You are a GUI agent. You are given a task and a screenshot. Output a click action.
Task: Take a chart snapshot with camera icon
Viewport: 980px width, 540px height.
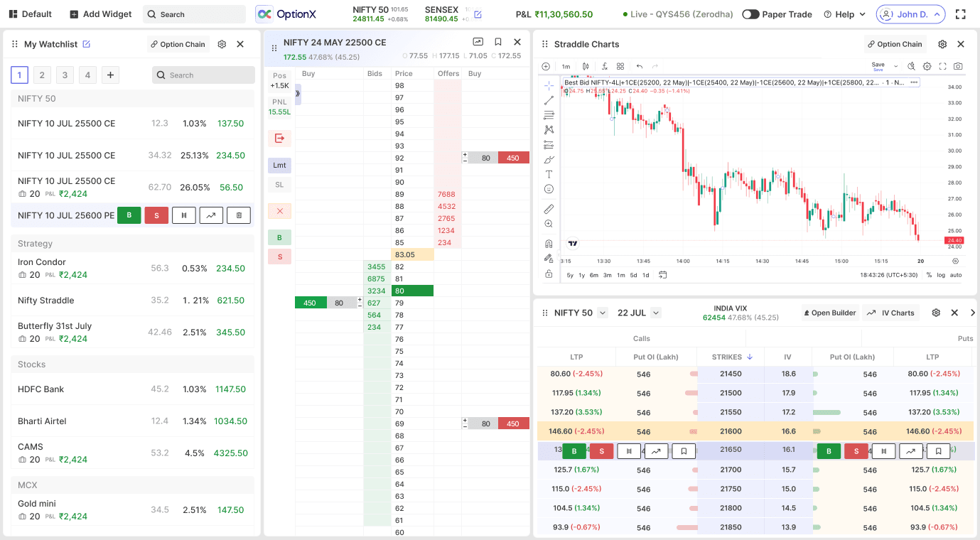958,66
